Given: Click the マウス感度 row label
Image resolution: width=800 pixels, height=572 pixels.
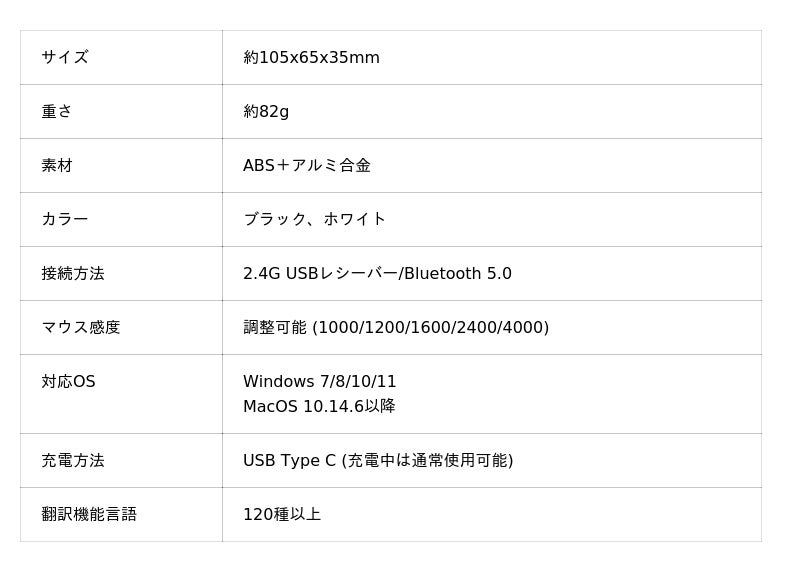Looking at the screenshot, I should (x=81, y=327).
